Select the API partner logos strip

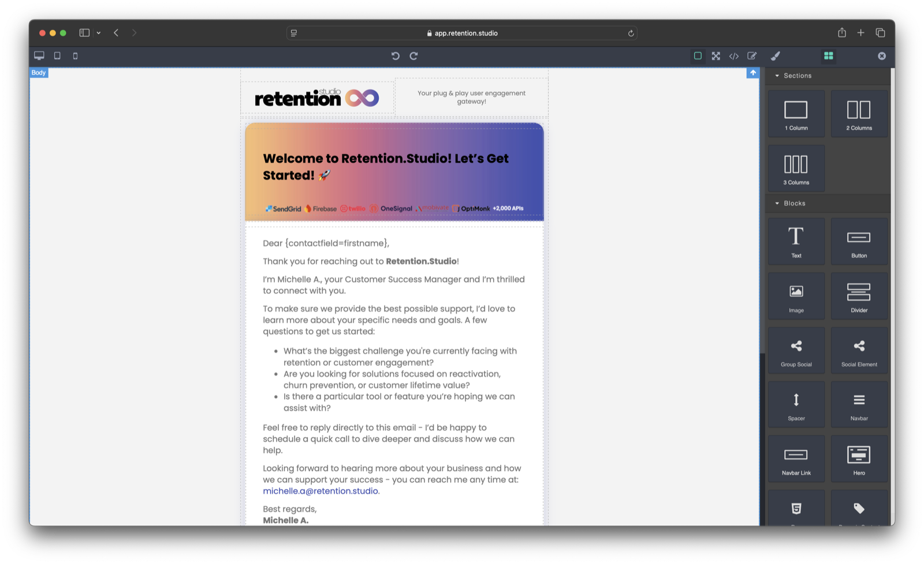pyautogui.click(x=394, y=208)
